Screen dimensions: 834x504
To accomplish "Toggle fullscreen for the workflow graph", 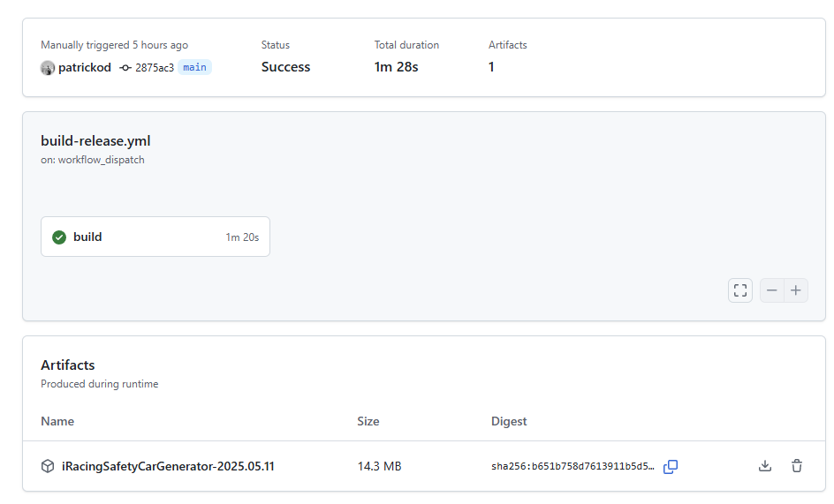I will [740, 290].
